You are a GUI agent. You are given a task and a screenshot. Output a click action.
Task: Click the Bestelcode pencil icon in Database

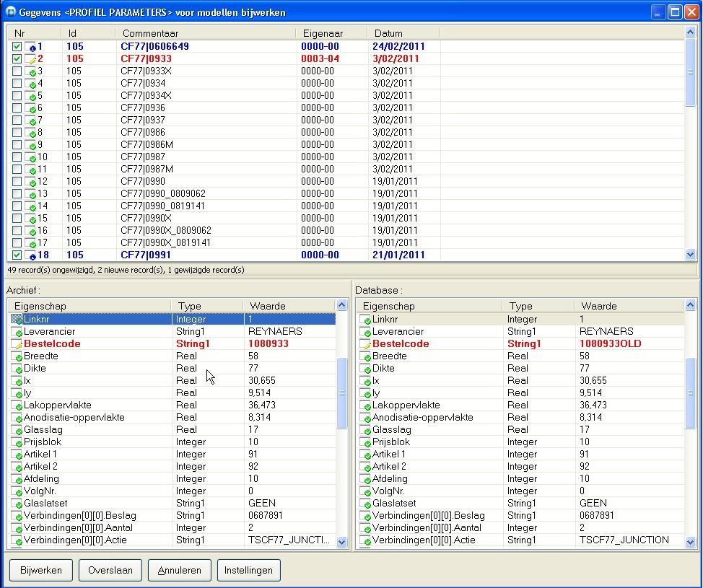click(365, 344)
